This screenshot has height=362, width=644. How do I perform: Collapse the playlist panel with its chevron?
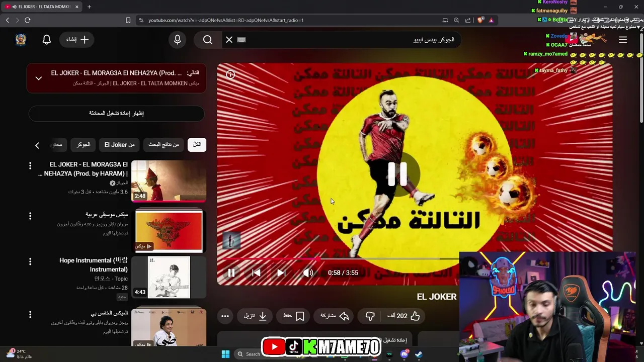tap(38, 78)
